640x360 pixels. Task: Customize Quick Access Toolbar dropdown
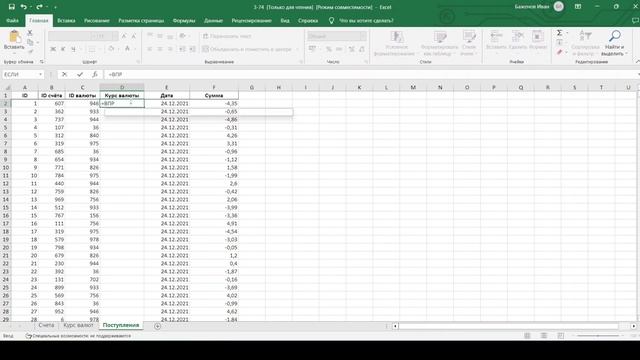click(55, 7)
